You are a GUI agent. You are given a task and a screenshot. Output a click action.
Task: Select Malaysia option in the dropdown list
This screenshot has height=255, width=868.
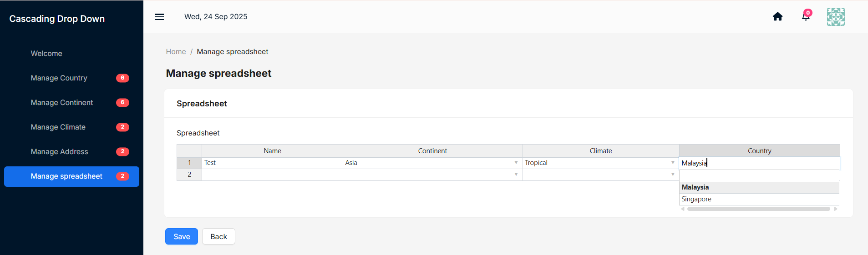click(x=759, y=187)
